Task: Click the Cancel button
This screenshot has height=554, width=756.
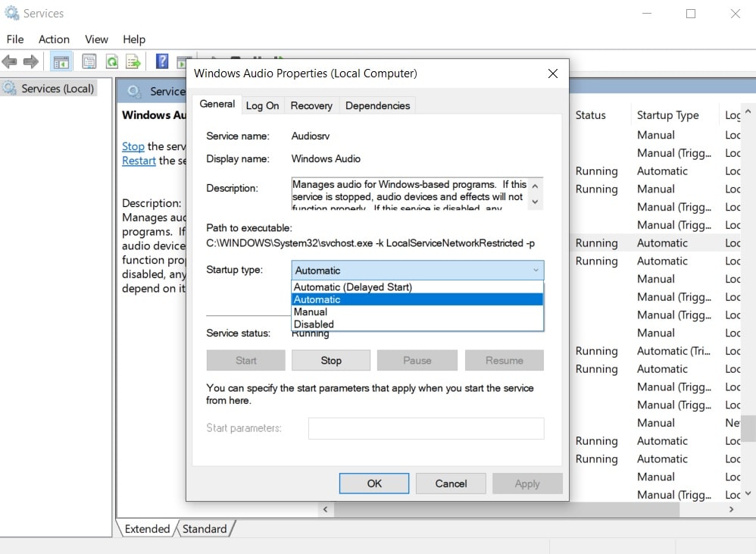Action: click(451, 483)
